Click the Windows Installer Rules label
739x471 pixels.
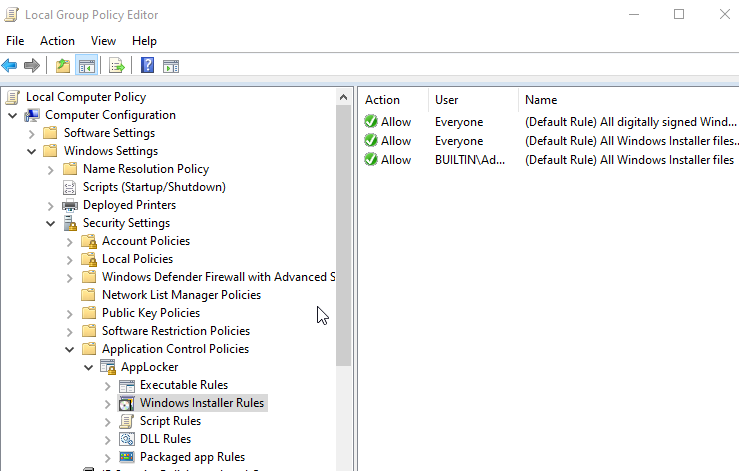[202, 403]
